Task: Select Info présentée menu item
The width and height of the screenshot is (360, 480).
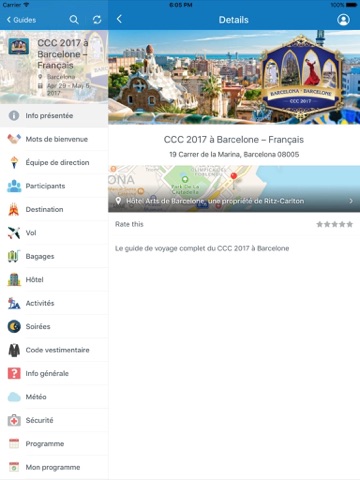Action: pos(54,116)
